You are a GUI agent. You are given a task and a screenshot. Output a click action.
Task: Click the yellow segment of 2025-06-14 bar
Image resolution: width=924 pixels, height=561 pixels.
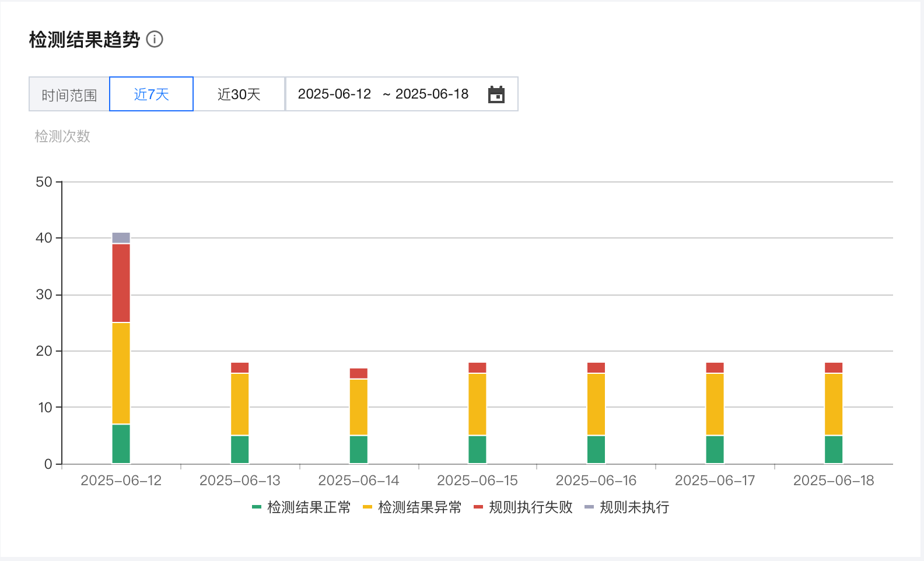[359, 407]
